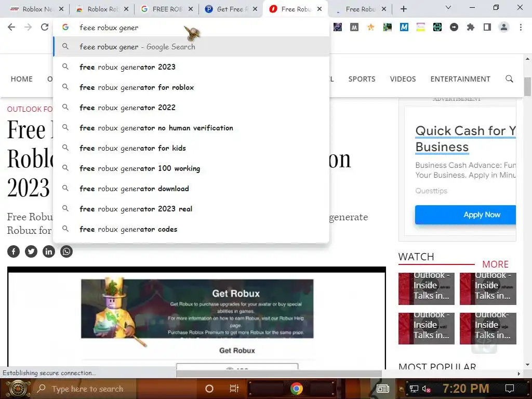Click MORE in the Watch section
Image resolution: width=532 pixels, height=399 pixels.
point(495,264)
